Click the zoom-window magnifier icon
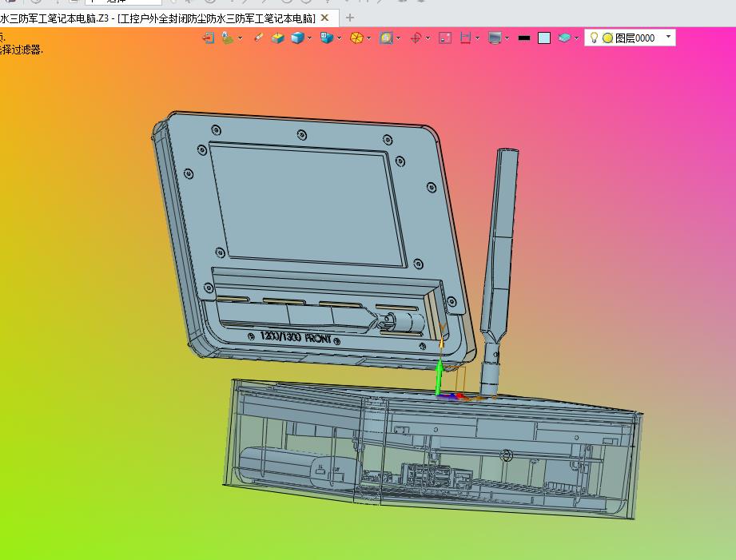The height and width of the screenshot is (560, 736). 386,38
